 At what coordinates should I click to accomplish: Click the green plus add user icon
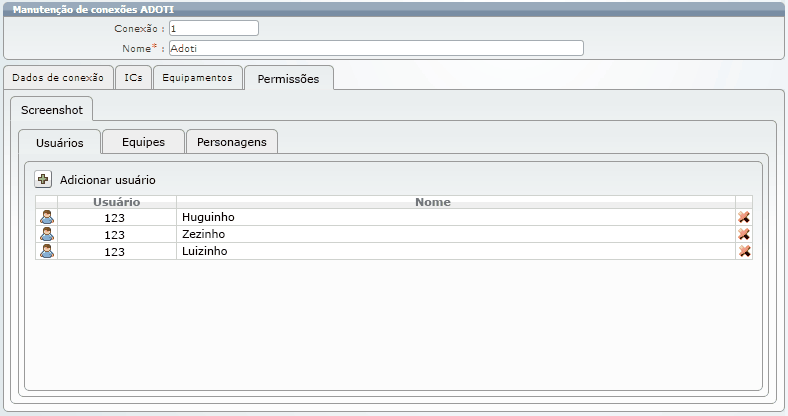pos(43,180)
